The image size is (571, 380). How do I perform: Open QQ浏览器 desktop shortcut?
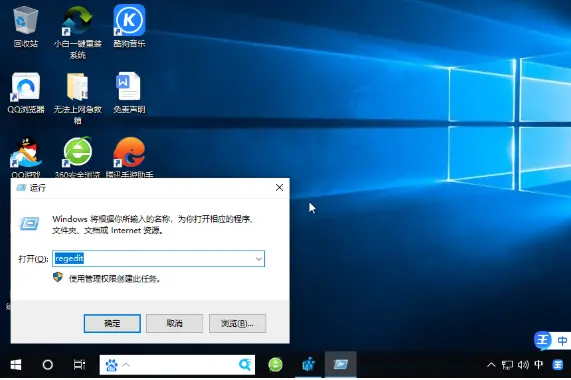pos(25,93)
